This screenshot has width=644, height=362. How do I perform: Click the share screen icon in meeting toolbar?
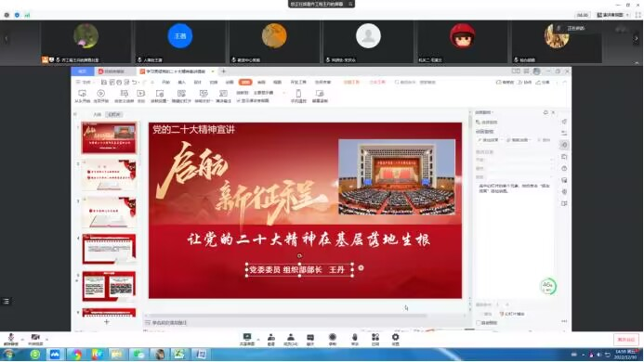(247, 340)
